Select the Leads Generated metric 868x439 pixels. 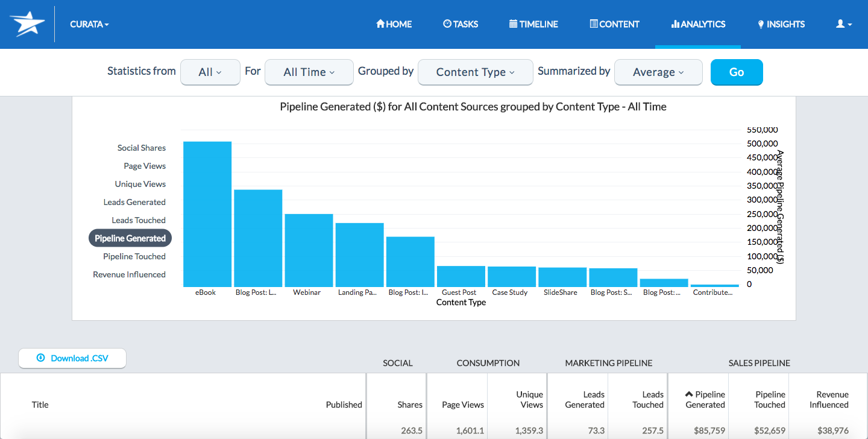[134, 202]
